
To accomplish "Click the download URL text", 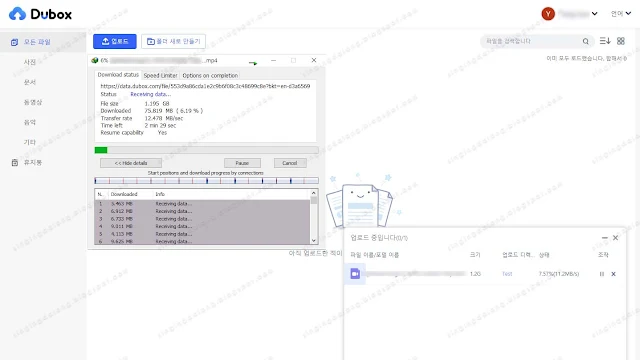I will click(205, 86).
